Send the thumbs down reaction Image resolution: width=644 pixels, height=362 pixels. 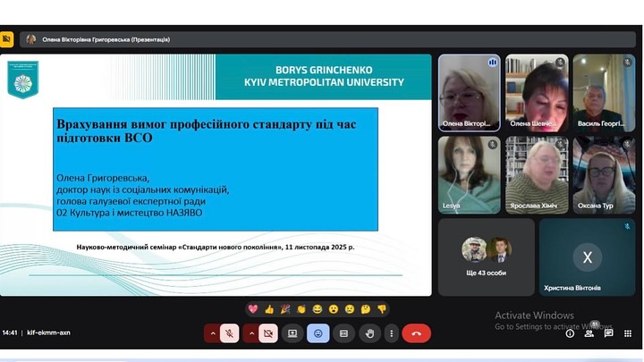[x=382, y=308]
